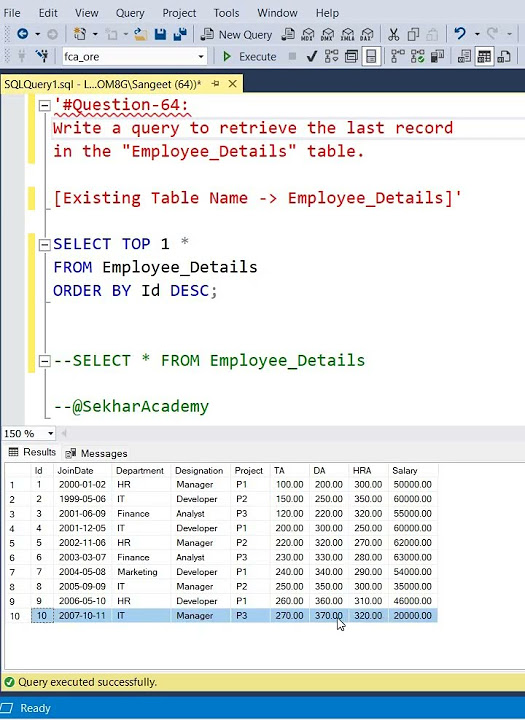525x720 pixels.
Task: Select the salary cell 63000.00
Action: coord(412,557)
